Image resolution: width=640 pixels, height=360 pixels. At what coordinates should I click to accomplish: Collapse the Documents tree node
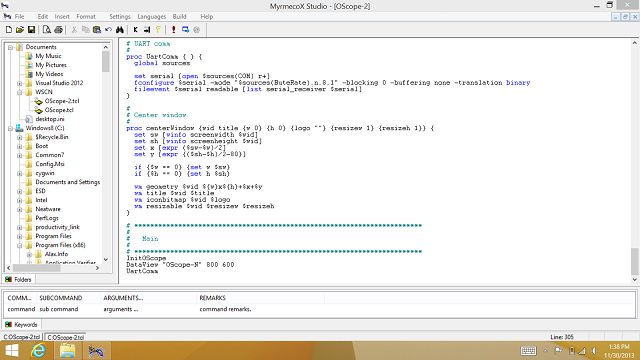11,47
